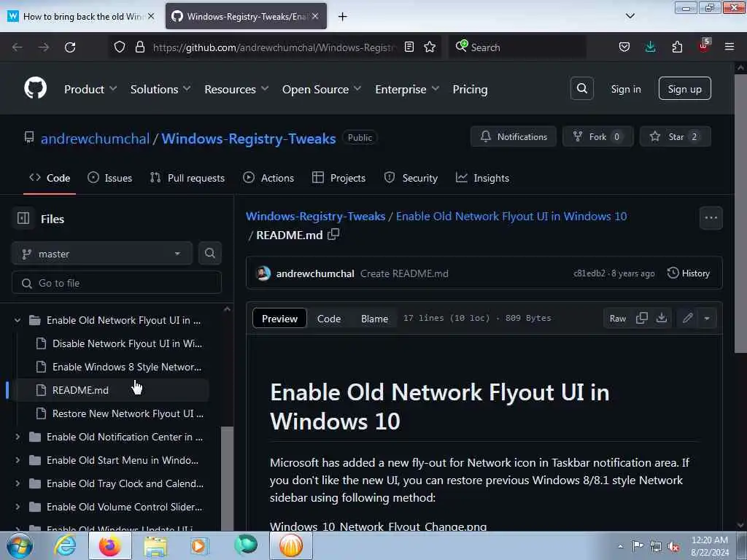Expand the Enable Old Start Menu folder

point(18,460)
